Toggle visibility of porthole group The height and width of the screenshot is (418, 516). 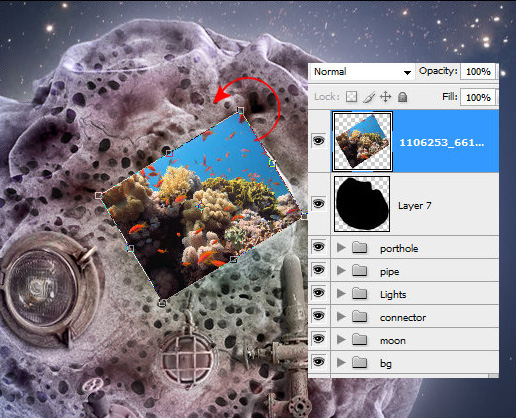[319, 247]
